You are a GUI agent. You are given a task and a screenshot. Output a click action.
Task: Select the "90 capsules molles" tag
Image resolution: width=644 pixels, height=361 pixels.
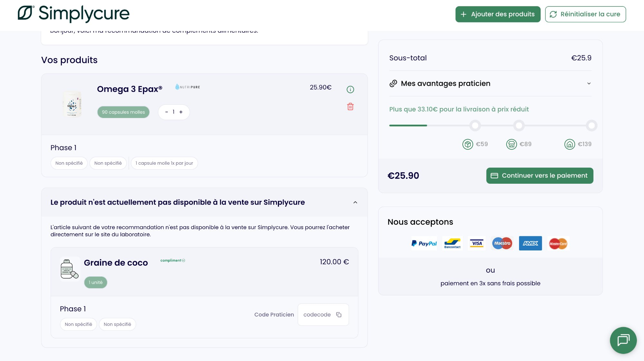point(123,112)
